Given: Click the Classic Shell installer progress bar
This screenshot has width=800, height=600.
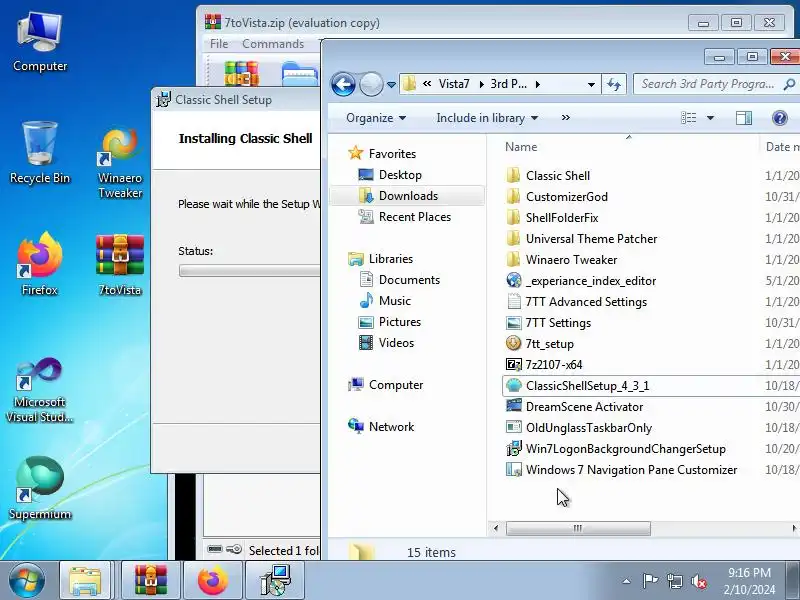Looking at the screenshot, I should tap(249, 270).
